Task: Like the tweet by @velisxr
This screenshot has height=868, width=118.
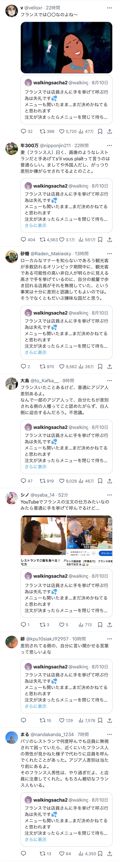Action: coord(62,131)
